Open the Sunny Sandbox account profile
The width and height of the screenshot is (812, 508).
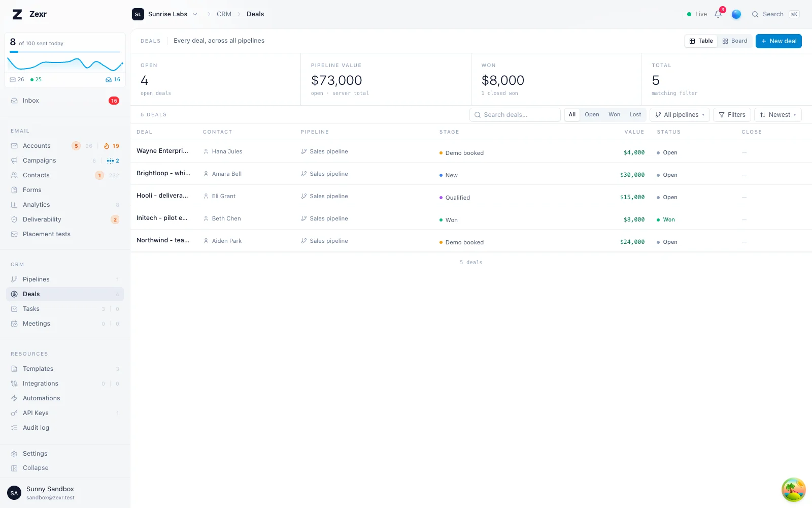[x=65, y=493]
